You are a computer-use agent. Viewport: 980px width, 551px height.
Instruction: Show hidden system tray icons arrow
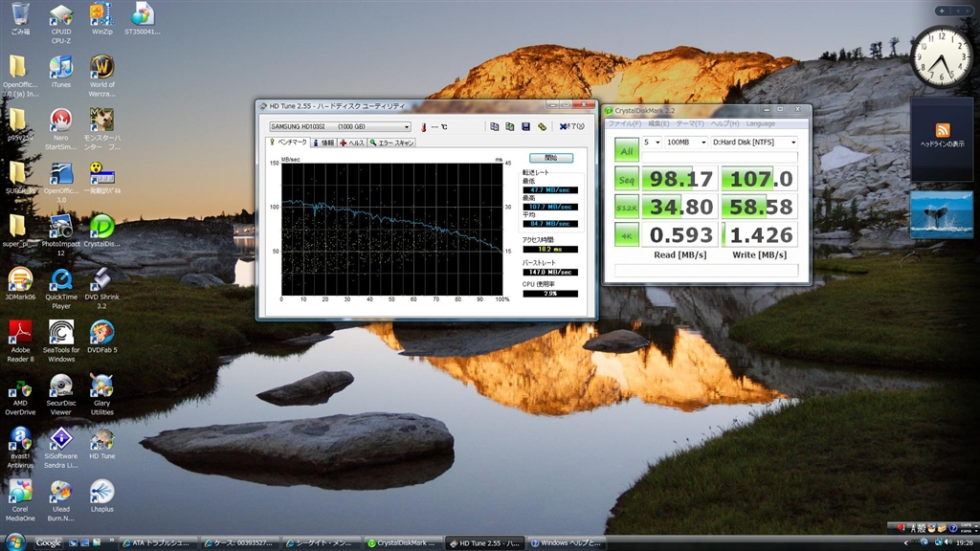coord(906,543)
